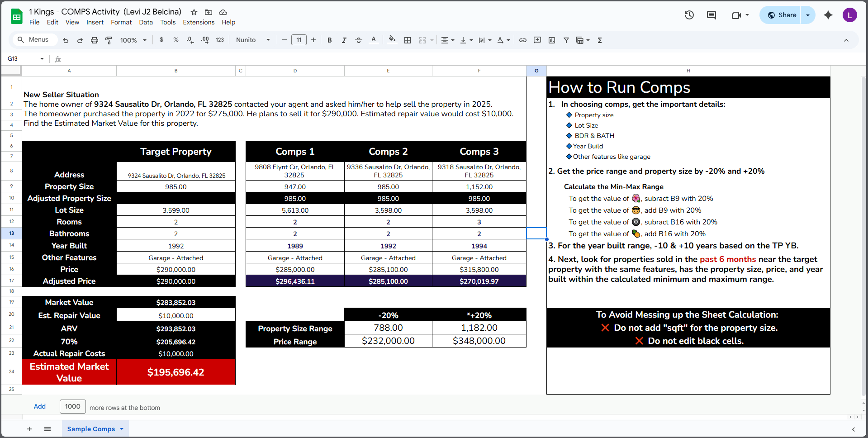The width and height of the screenshot is (868, 438).
Task: Switch to the Sample Comps sheet tab
Action: (95, 429)
